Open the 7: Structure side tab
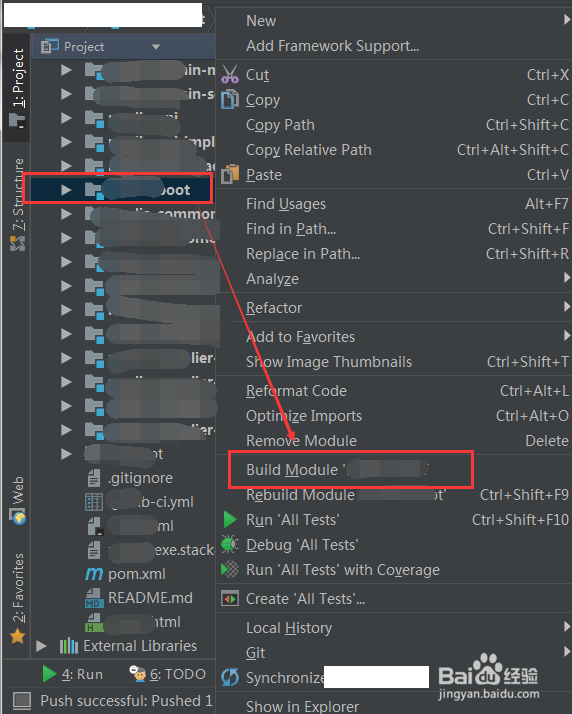Viewport: 572px width, 714px height. [x=17, y=203]
